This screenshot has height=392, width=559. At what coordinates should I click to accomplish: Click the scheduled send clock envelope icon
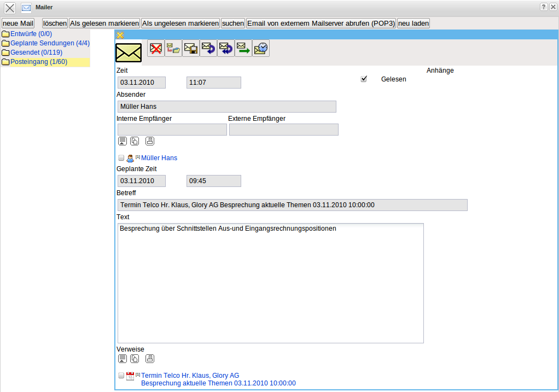pyautogui.click(x=261, y=48)
